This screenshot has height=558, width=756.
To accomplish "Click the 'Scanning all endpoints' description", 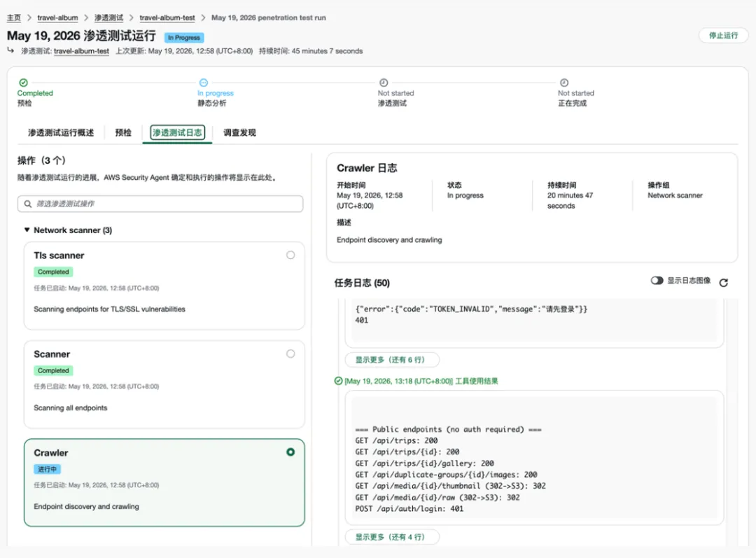I will click(71, 407).
